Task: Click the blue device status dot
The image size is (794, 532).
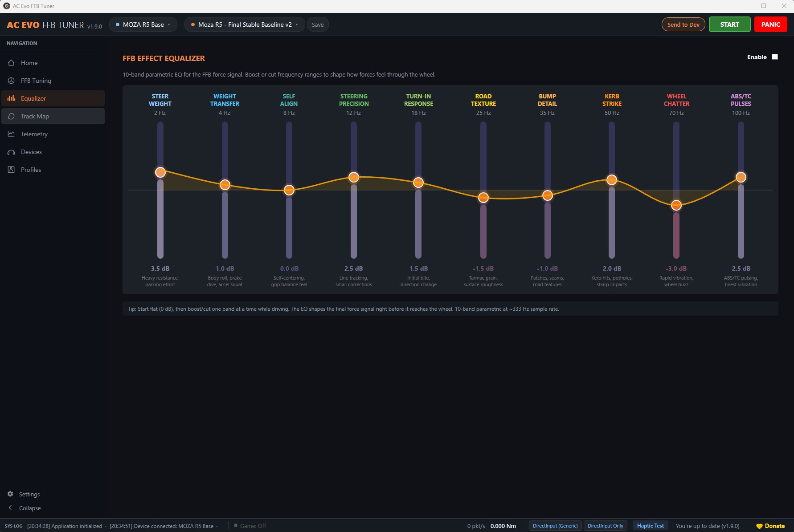Action: tap(118, 24)
